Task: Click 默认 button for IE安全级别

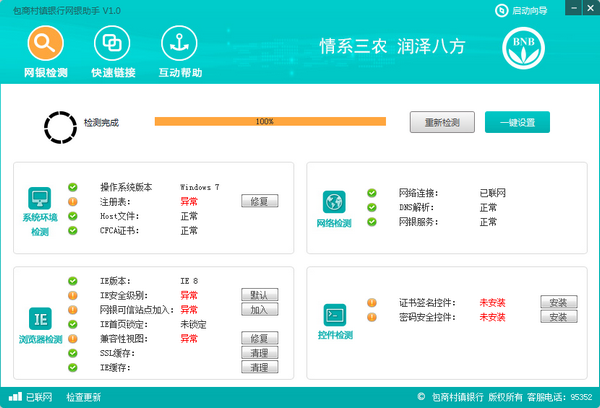Action: tap(259, 295)
